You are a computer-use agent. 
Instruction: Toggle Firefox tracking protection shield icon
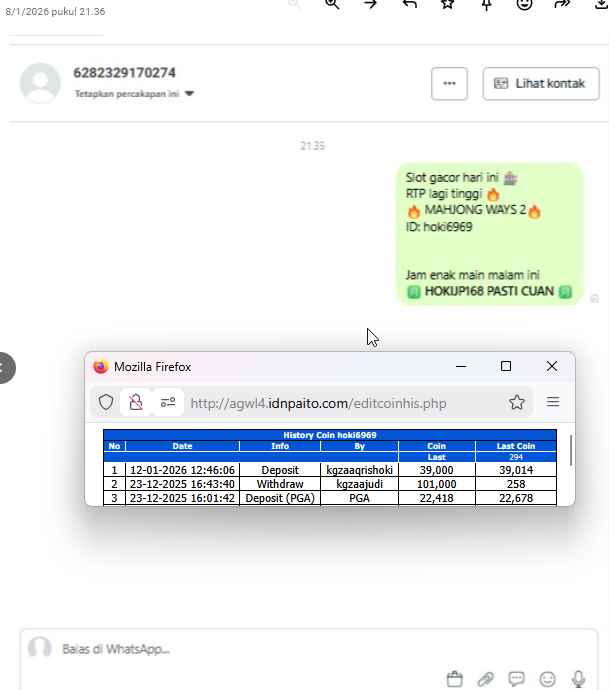click(106, 402)
